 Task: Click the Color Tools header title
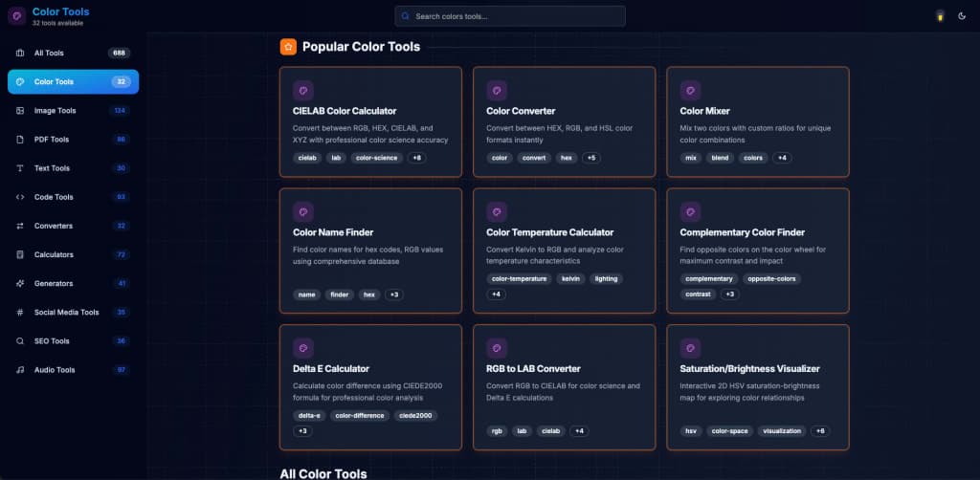[x=60, y=11]
